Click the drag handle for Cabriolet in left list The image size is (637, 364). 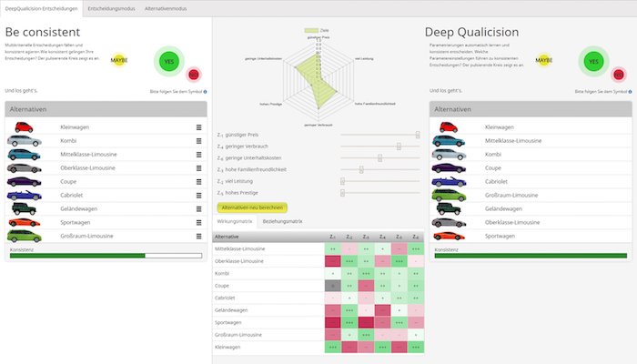click(199, 196)
